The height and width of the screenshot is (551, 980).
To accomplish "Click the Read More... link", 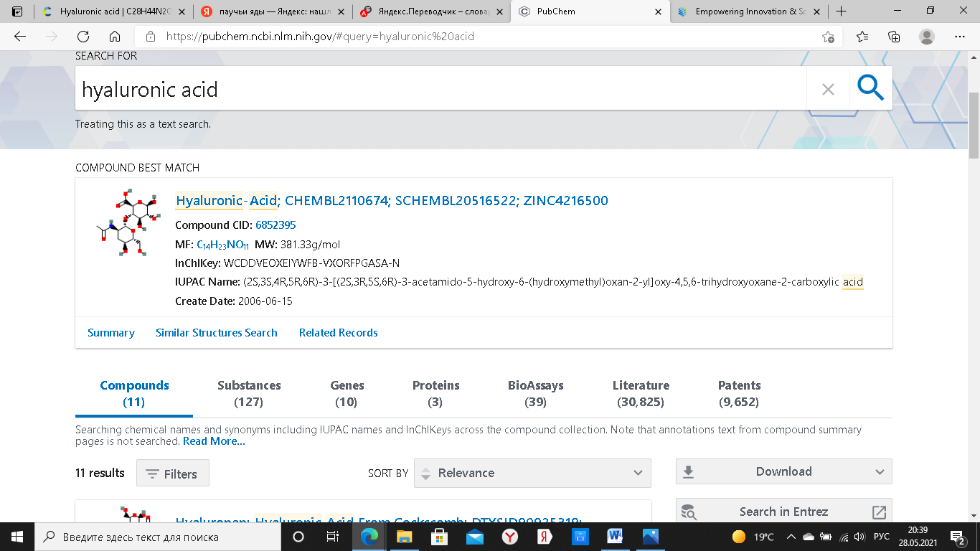I will [214, 441].
